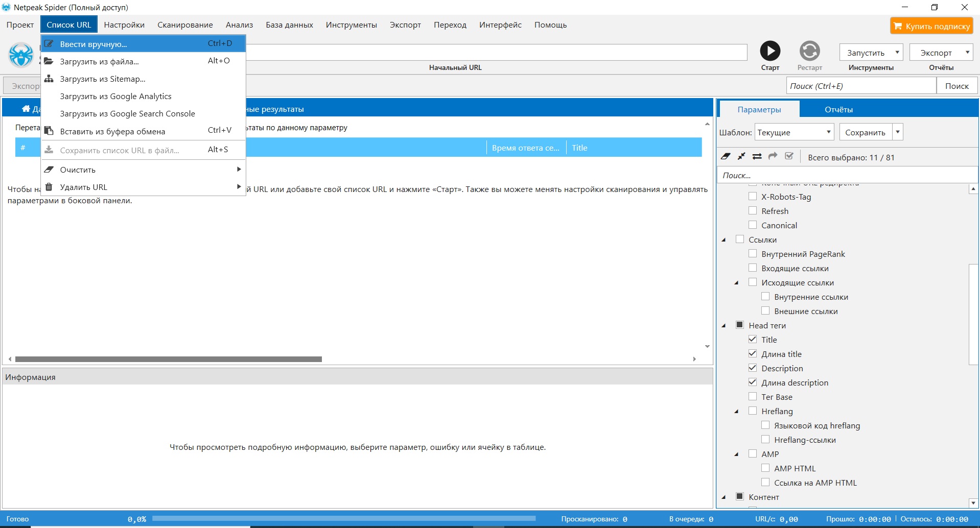
Task: Click the greyed curved arrow icon in the parameters toolbar
Action: (x=773, y=156)
